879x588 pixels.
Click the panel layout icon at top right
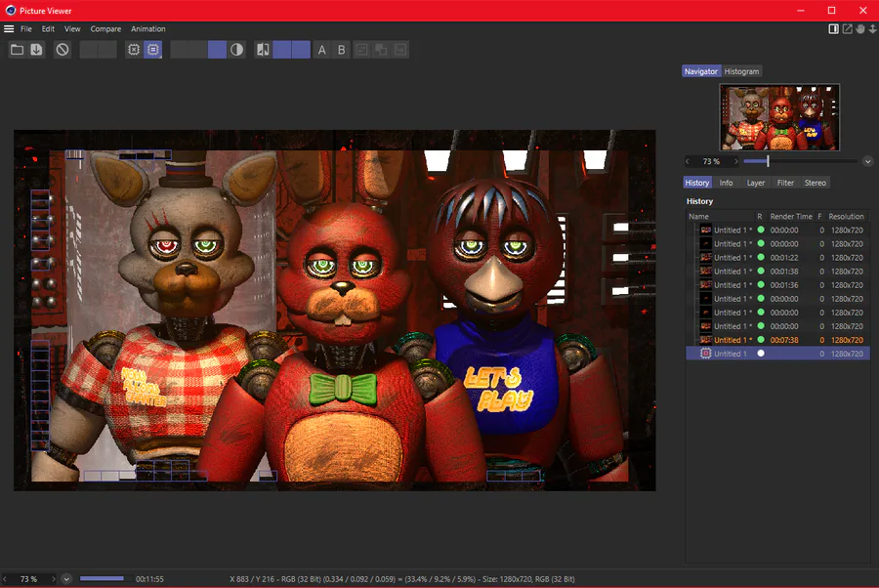(x=834, y=28)
